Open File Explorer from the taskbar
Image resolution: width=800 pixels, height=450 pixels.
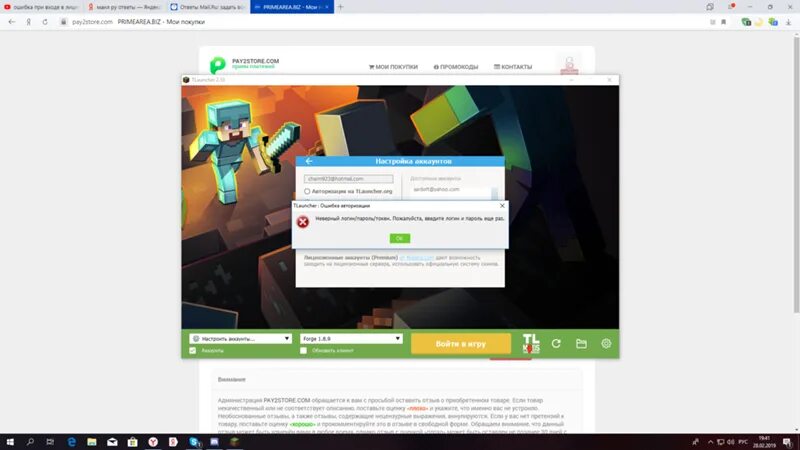(92, 442)
